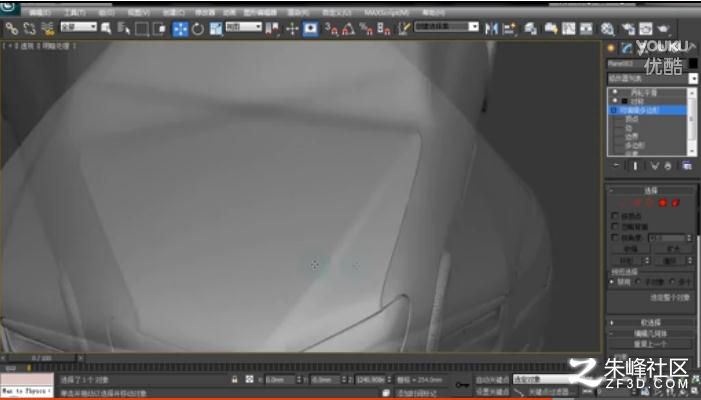Open the Views menu
This screenshot has width=701, height=400.
point(139,13)
